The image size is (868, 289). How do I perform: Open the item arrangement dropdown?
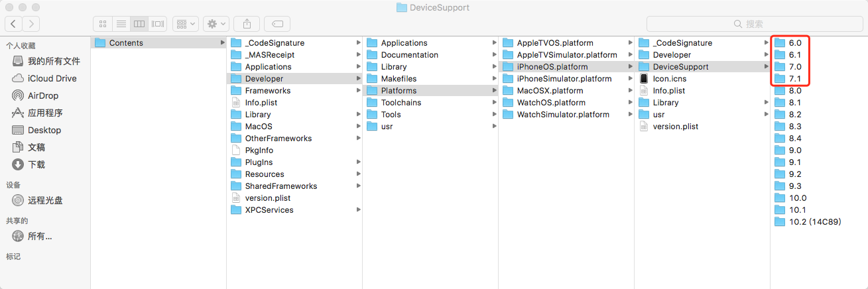tap(186, 24)
